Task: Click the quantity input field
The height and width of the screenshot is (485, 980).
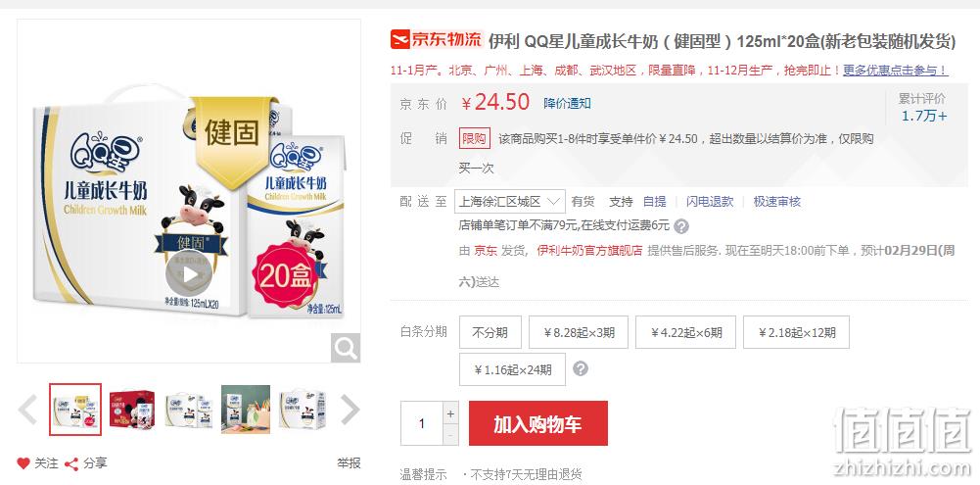Action: pyautogui.click(x=422, y=423)
